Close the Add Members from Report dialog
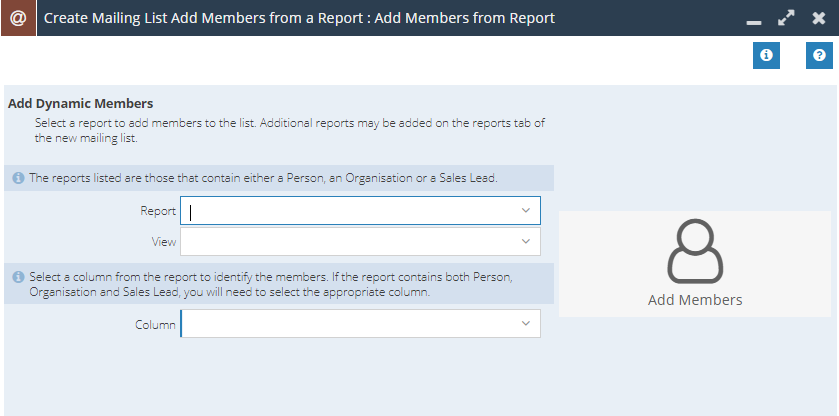 (819, 18)
